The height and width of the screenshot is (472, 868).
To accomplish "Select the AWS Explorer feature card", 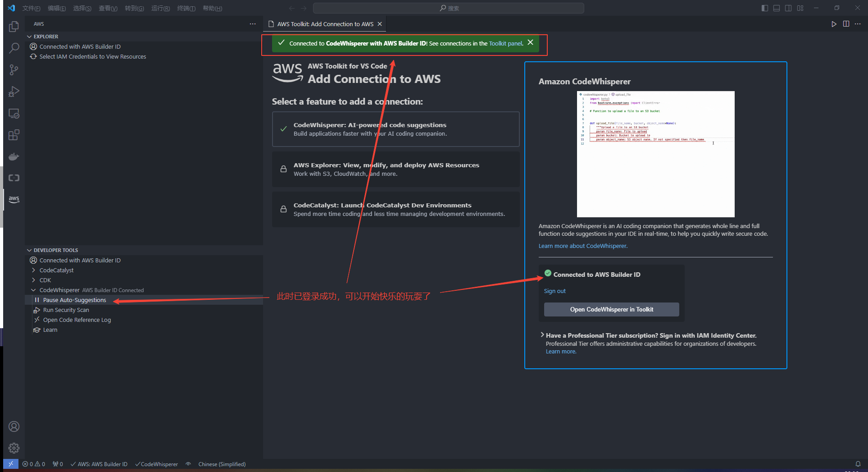I will coord(395,169).
